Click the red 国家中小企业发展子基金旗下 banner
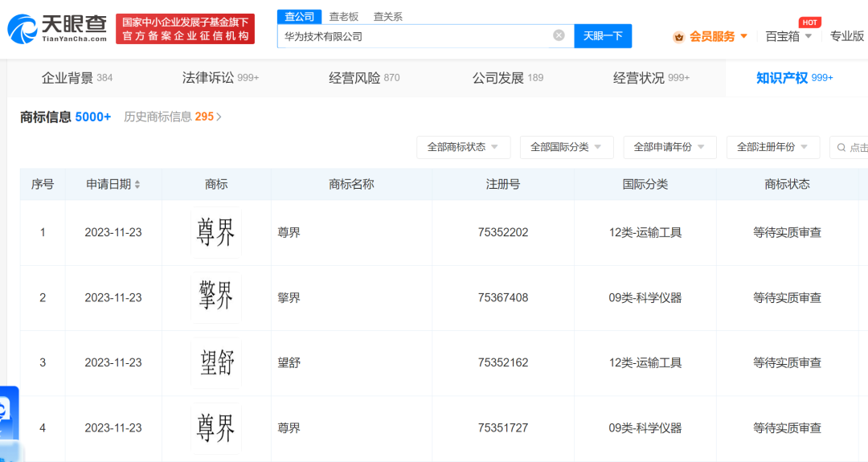The image size is (868, 462). pos(185,29)
